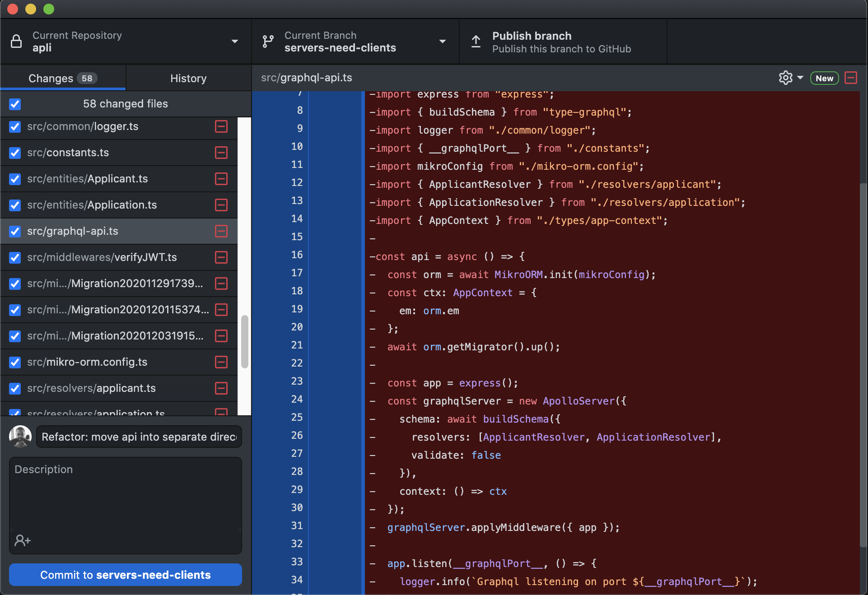
Task: Click the add co-authors icon
Action: pos(22,540)
